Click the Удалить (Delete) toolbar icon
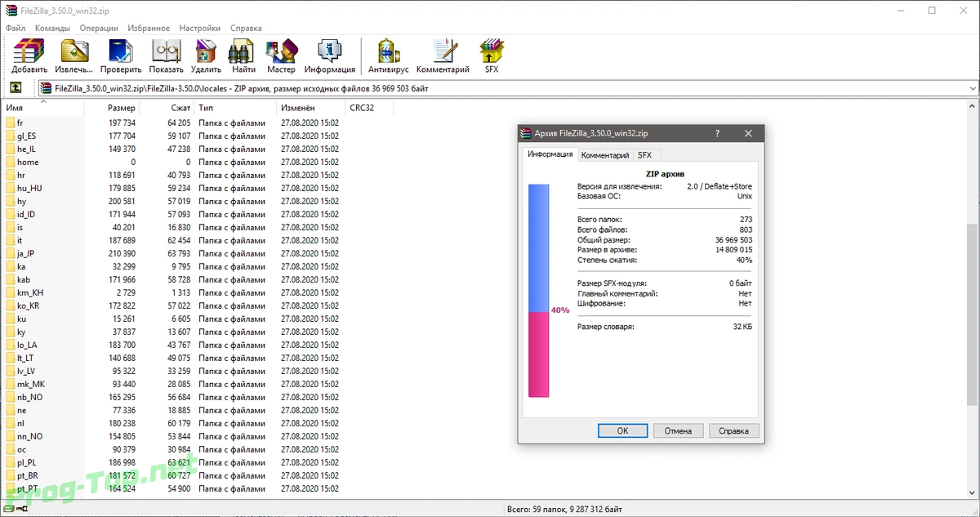The image size is (980, 517). tap(206, 51)
